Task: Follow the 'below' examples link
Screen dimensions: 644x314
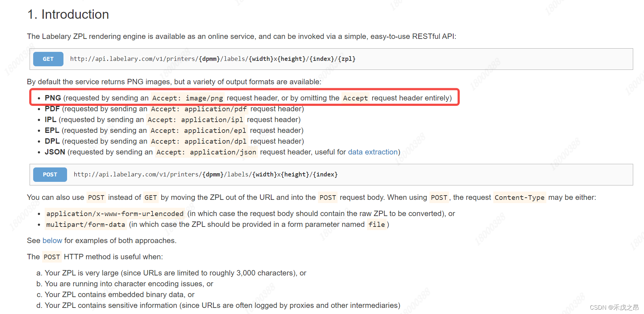Action: click(52, 241)
